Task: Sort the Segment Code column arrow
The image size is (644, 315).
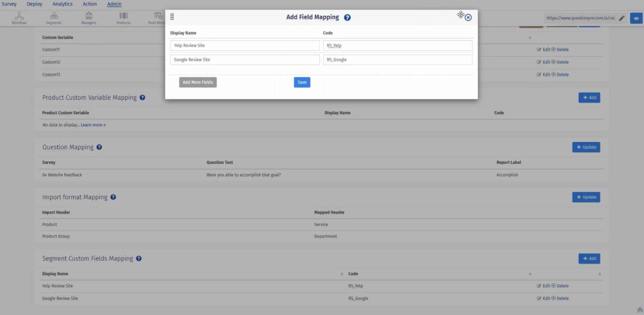Action: click(x=530, y=274)
